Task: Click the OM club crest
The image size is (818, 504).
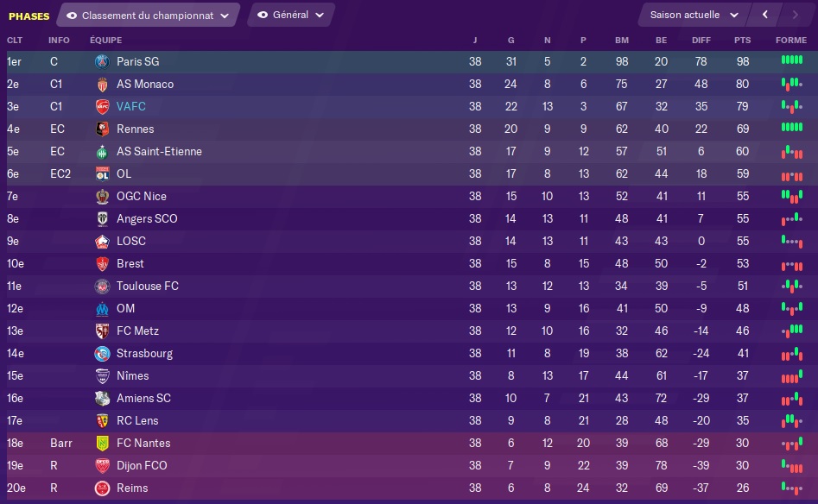Action: click(x=102, y=309)
